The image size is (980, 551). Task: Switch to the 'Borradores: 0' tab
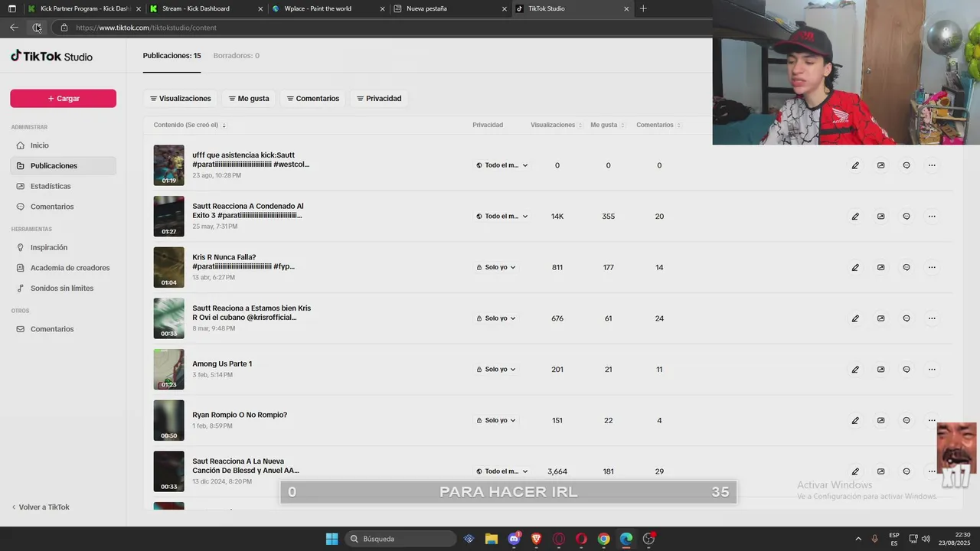point(236,56)
